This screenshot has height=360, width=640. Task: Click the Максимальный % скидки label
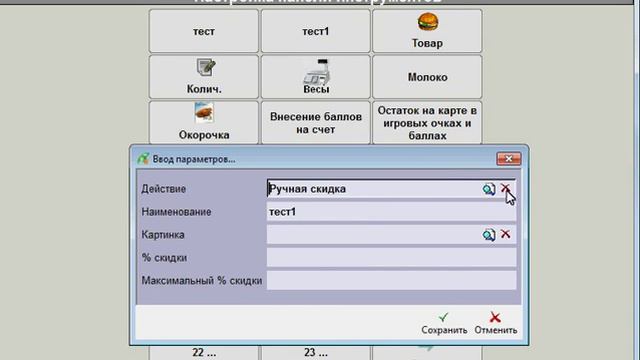202,280
